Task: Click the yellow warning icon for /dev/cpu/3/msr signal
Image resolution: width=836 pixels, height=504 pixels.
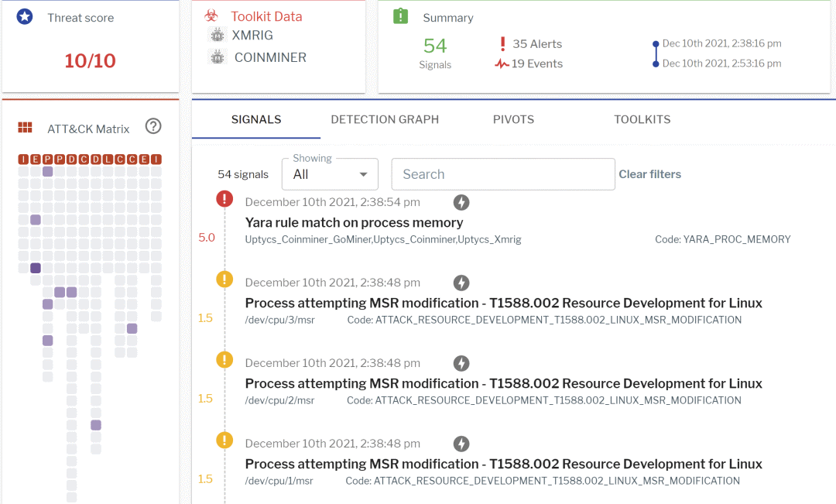Action: pos(224,279)
